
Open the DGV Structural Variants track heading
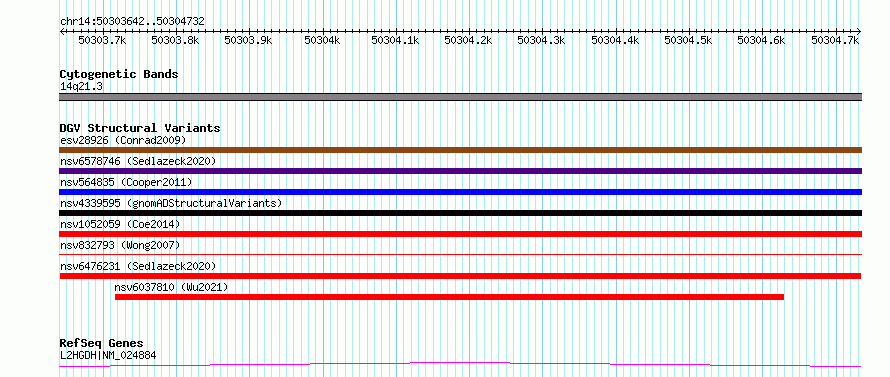(x=140, y=128)
